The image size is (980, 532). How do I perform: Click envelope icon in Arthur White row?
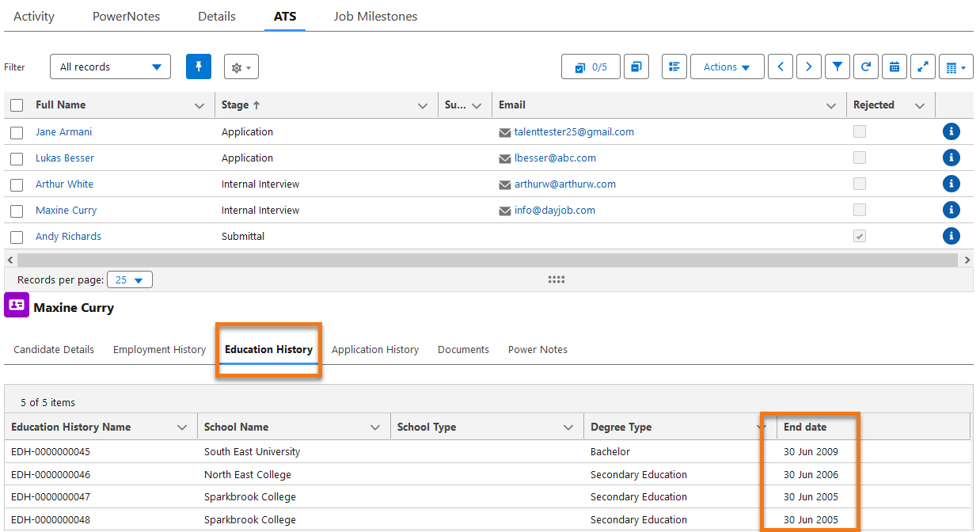[x=505, y=185]
